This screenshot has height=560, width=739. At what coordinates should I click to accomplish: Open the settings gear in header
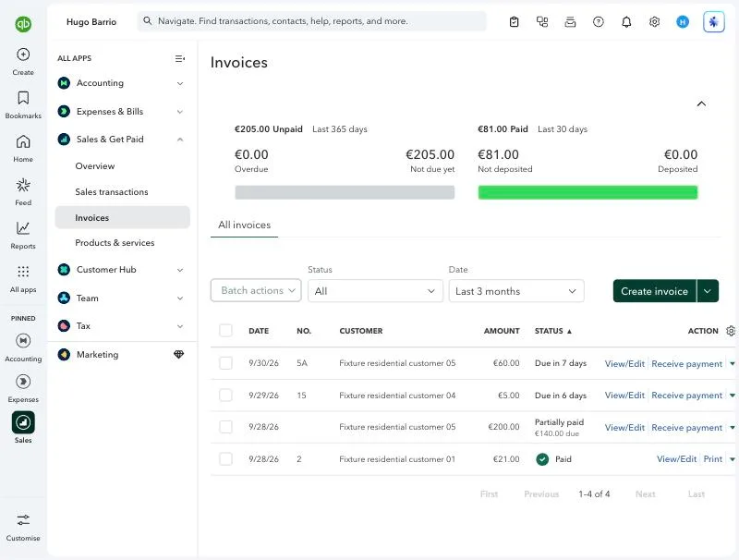pyautogui.click(x=654, y=21)
